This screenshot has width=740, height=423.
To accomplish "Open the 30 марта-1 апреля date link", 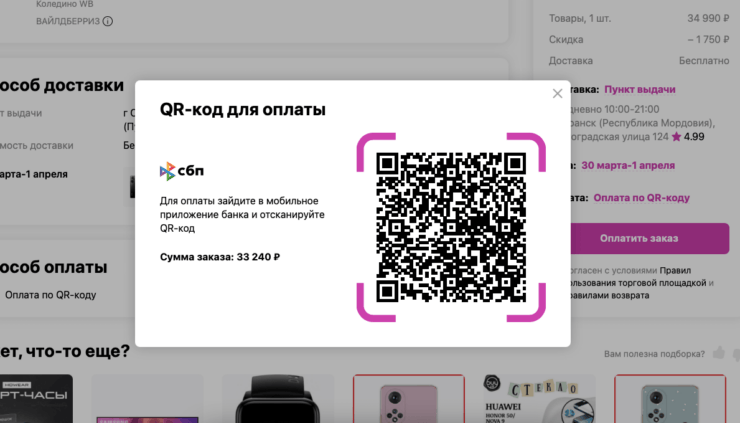I will pos(628,165).
